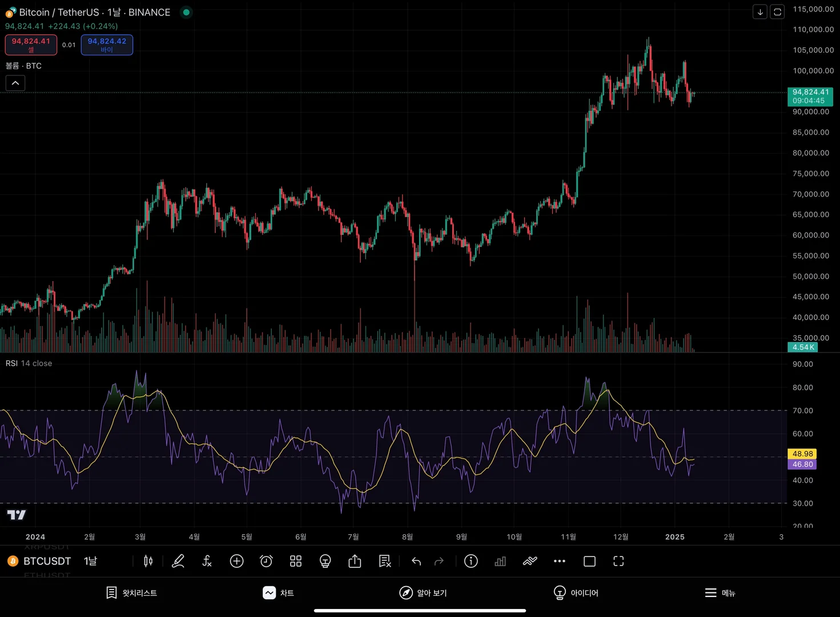This screenshot has height=617, width=840.
Task: Open the 아이디어 tab
Action: click(576, 593)
